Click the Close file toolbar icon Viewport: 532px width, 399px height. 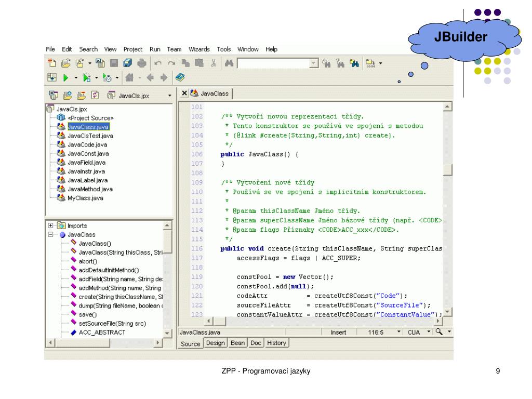100,63
